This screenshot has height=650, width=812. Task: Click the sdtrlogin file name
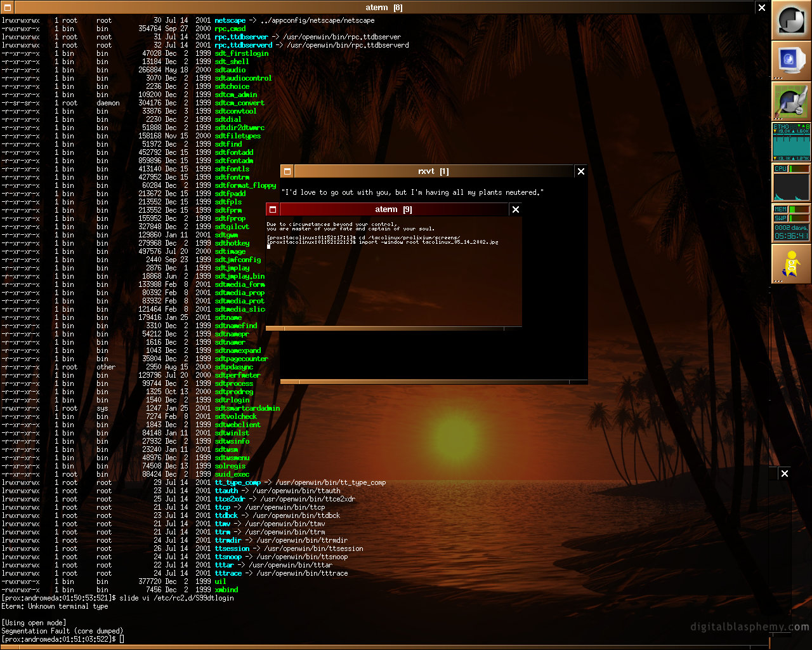(232, 400)
